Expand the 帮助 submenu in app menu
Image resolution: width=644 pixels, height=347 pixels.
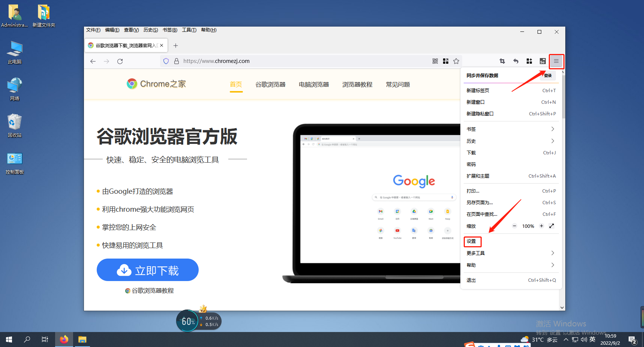[511, 265]
